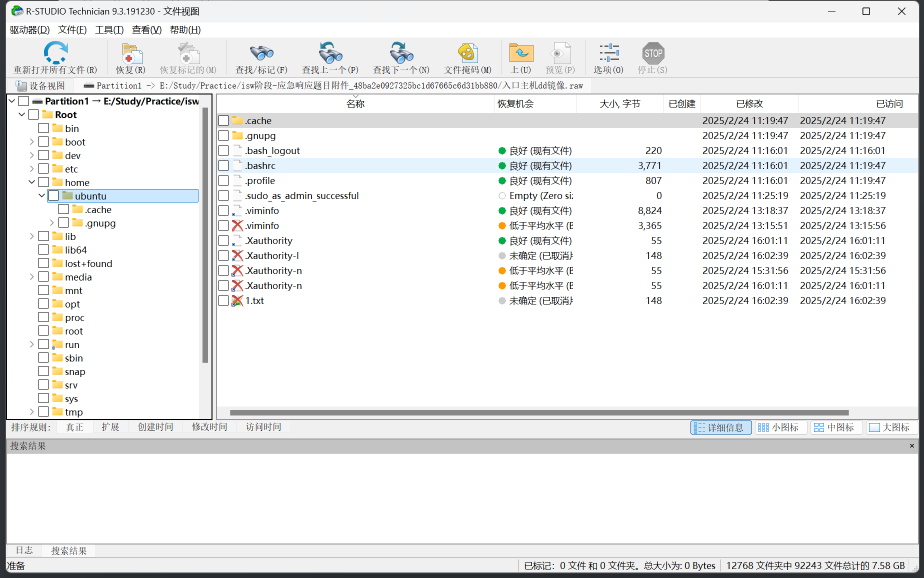Click the deleted 1.txt file icon
The width and height of the screenshot is (924, 578).
point(237,300)
